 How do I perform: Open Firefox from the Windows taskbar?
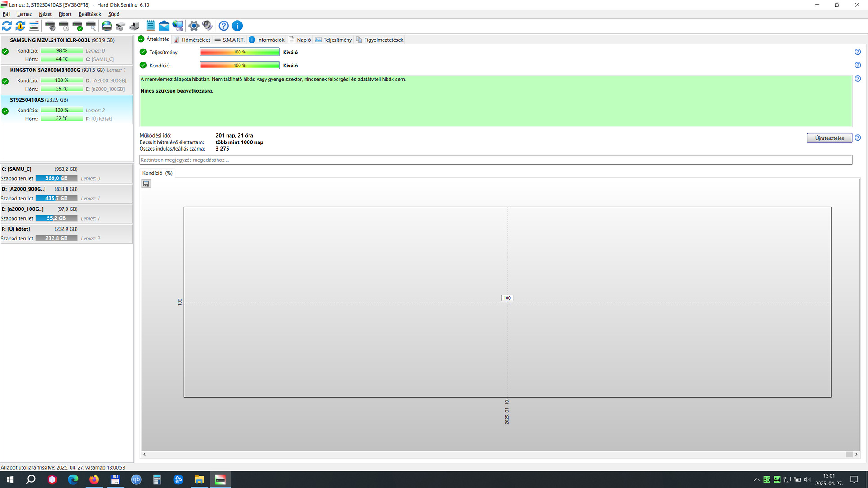click(94, 479)
